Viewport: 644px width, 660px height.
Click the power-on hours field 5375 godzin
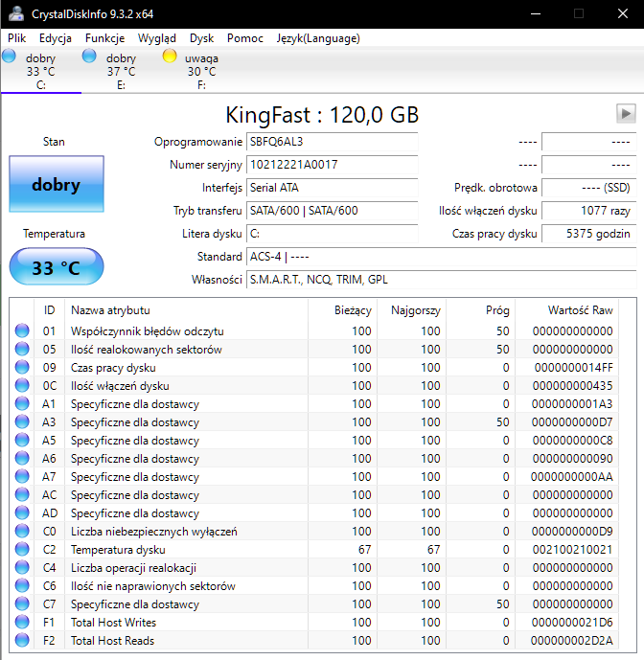588,234
